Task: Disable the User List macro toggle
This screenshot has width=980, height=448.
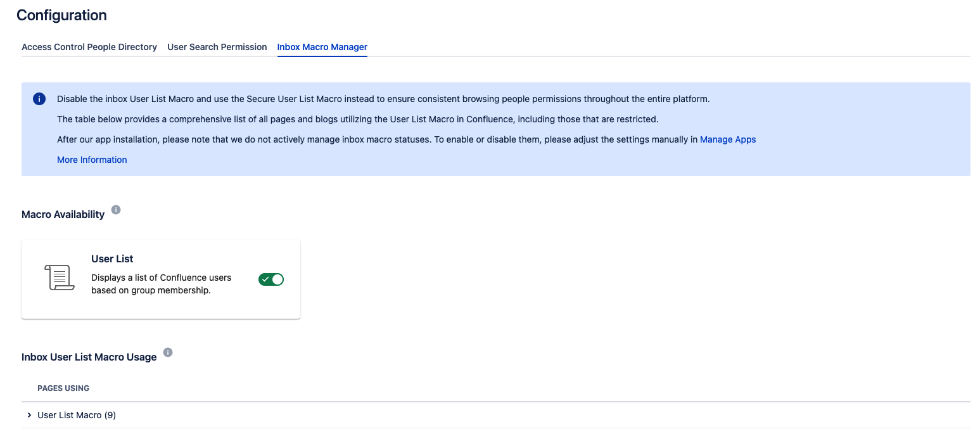Action: (270, 279)
